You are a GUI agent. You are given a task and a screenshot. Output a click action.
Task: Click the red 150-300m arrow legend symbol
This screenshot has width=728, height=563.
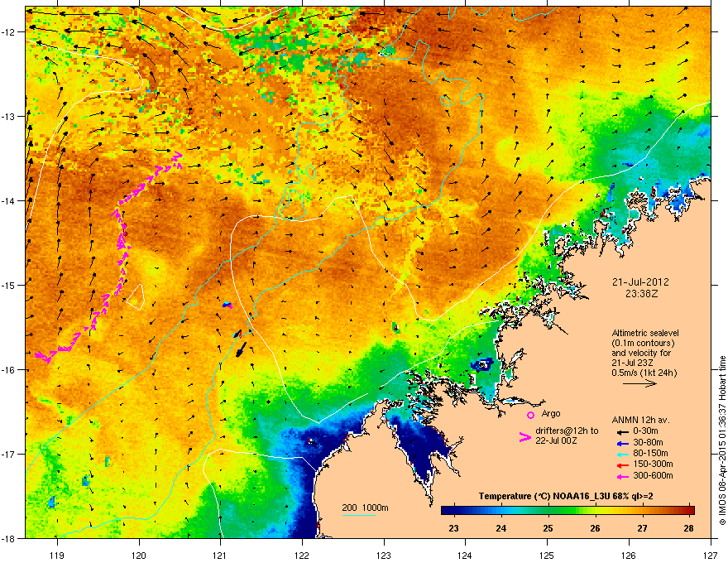click(x=621, y=464)
